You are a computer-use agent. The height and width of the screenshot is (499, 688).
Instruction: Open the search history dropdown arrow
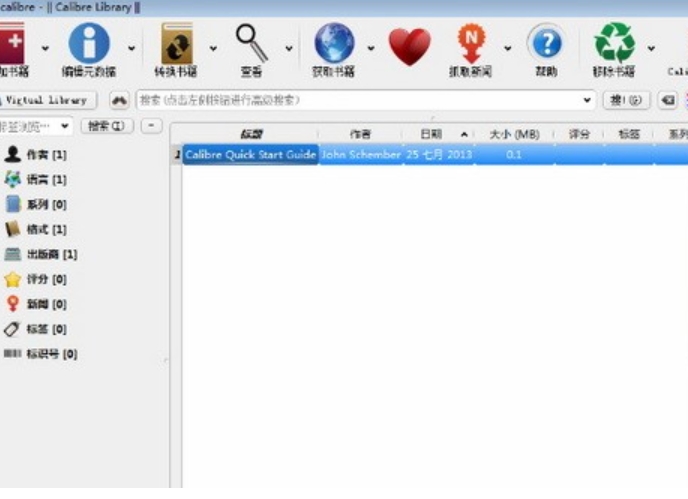coord(587,100)
